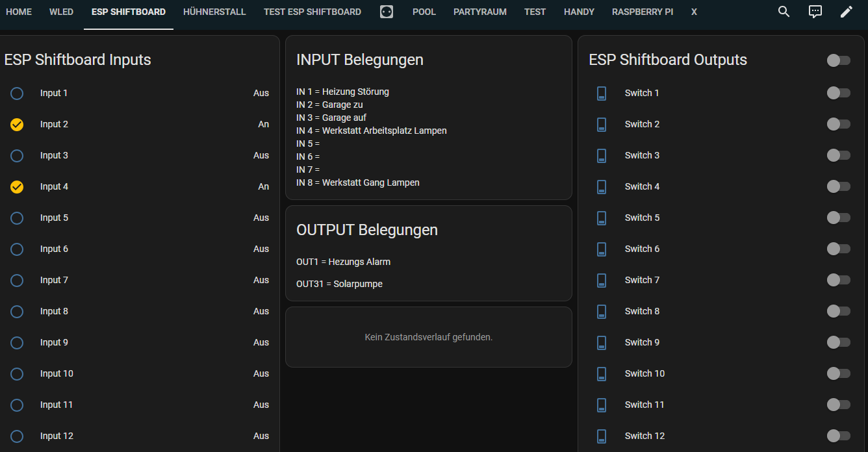
Task: Uncheck the Input 2 checkbox
Action: [x=17, y=124]
